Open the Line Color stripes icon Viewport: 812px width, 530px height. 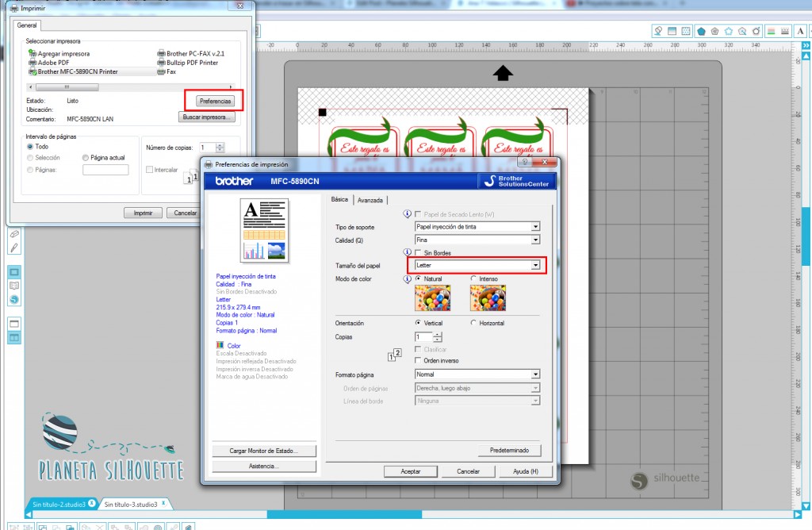[771, 31]
